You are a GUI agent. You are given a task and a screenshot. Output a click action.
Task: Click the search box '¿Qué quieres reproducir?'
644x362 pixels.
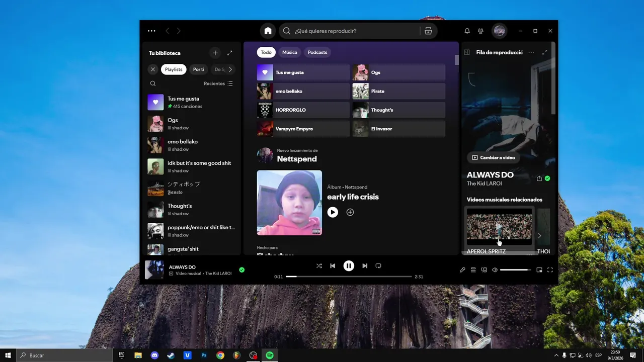349,31
